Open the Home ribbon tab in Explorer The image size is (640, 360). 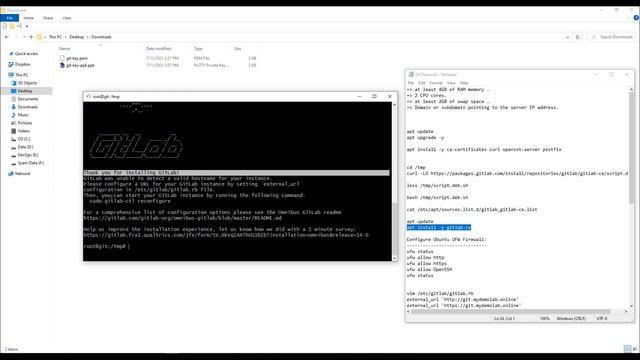(x=29, y=18)
